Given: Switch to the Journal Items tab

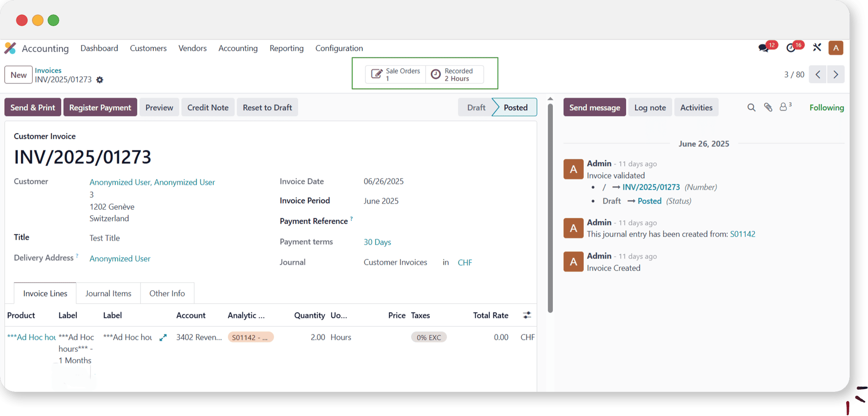Looking at the screenshot, I should (x=108, y=293).
